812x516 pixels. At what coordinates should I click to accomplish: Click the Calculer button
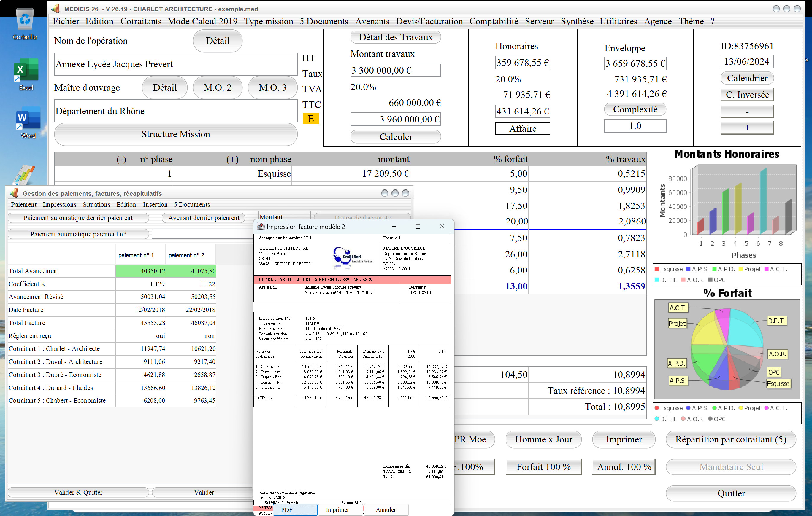pyautogui.click(x=396, y=137)
